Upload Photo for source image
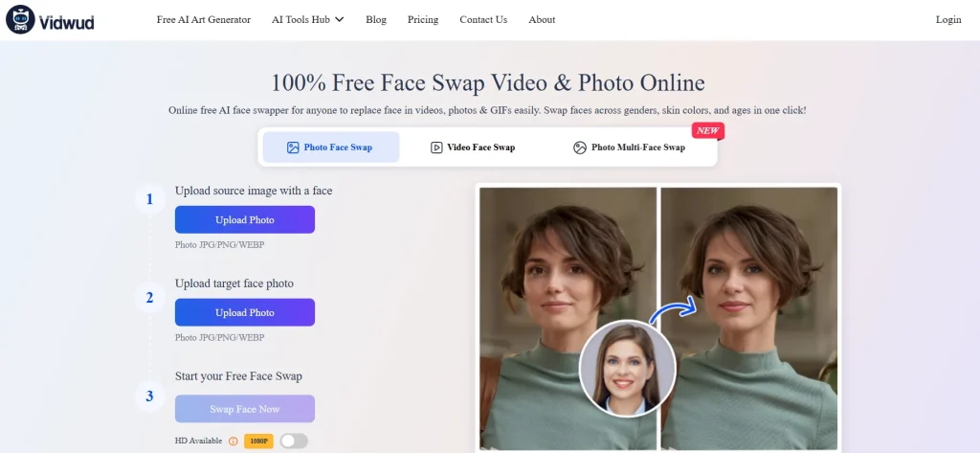This screenshot has width=980, height=453. (x=245, y=219)
